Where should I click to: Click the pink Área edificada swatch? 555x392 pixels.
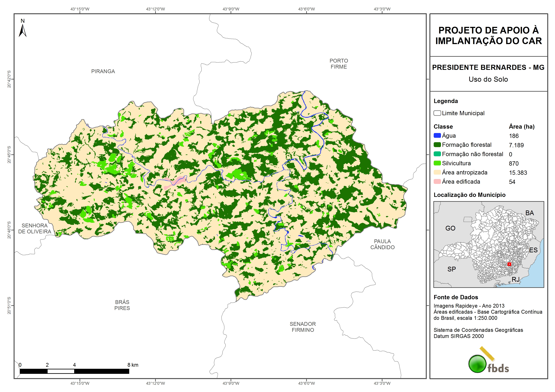(437, 181)
